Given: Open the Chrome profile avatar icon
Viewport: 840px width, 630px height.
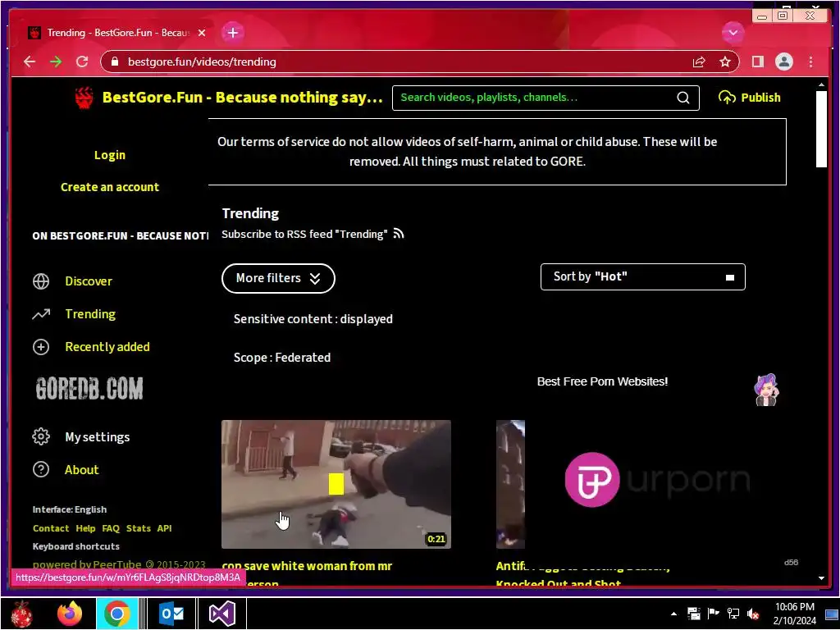Looking at the screenshot, I should [783, 62].
